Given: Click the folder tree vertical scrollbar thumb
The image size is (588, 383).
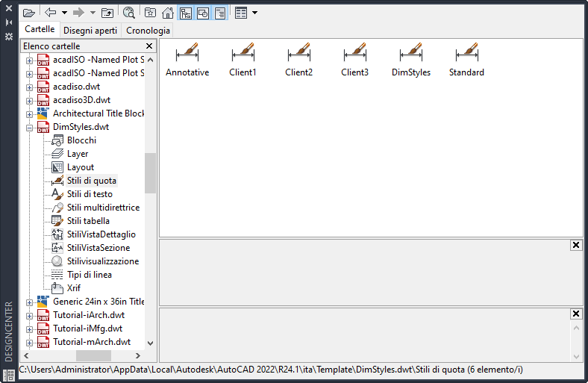Looking at the screenshot, I should 151,173.
